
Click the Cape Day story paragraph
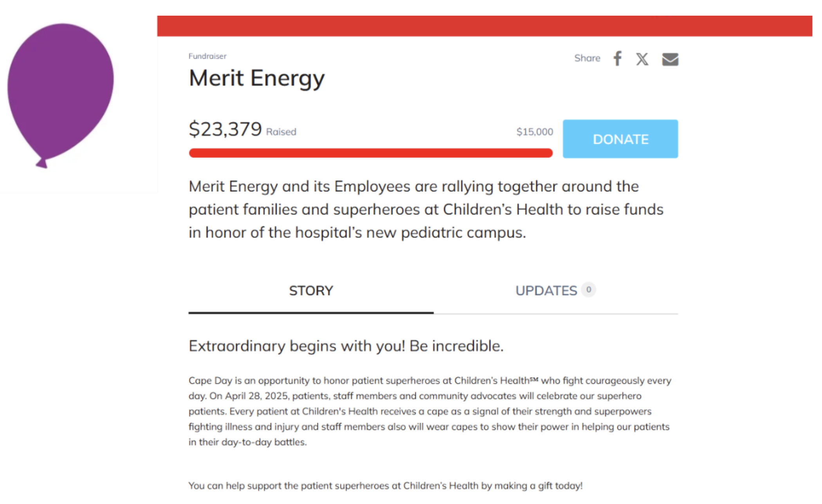430,411
